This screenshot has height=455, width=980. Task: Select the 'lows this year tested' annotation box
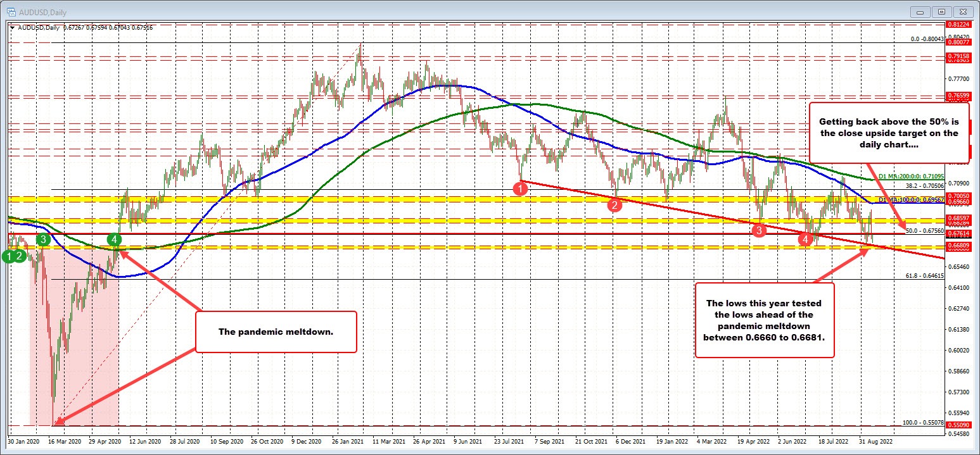click(764, 320)
